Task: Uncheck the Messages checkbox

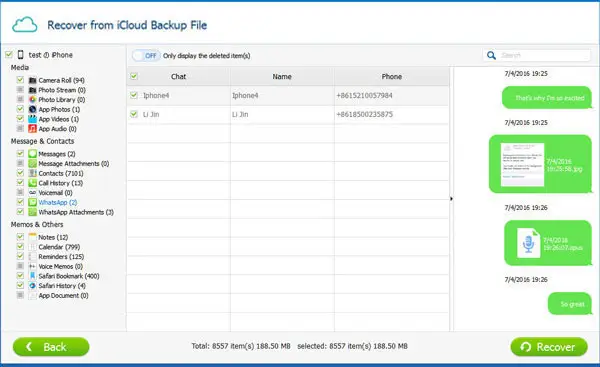Action: point(20,154)
